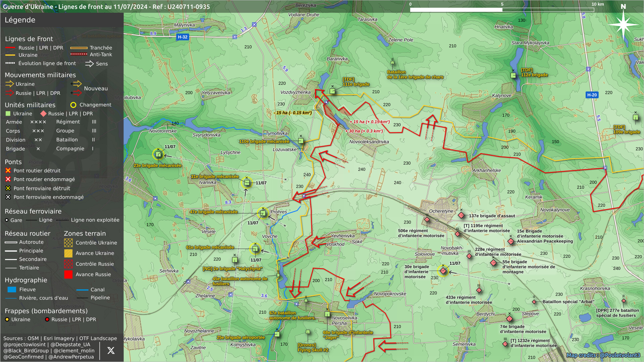This screenshot has width=644, height=362.
Task: Click the Map credits @Pouletvolant3 text
Action: coord(603,355)
